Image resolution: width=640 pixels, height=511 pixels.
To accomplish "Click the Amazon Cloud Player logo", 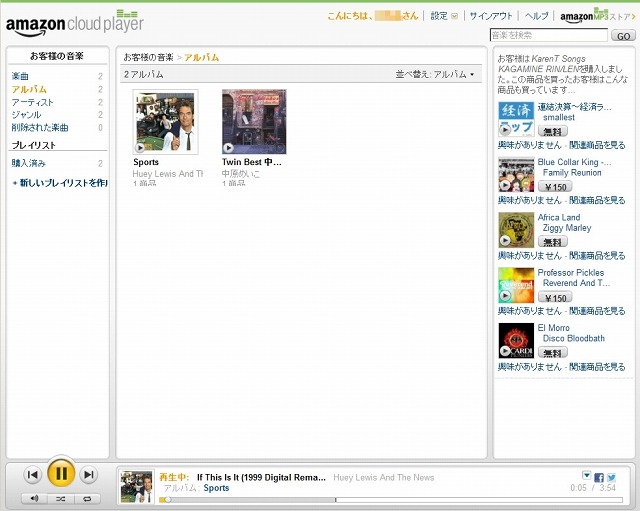I will pos(75,23).
